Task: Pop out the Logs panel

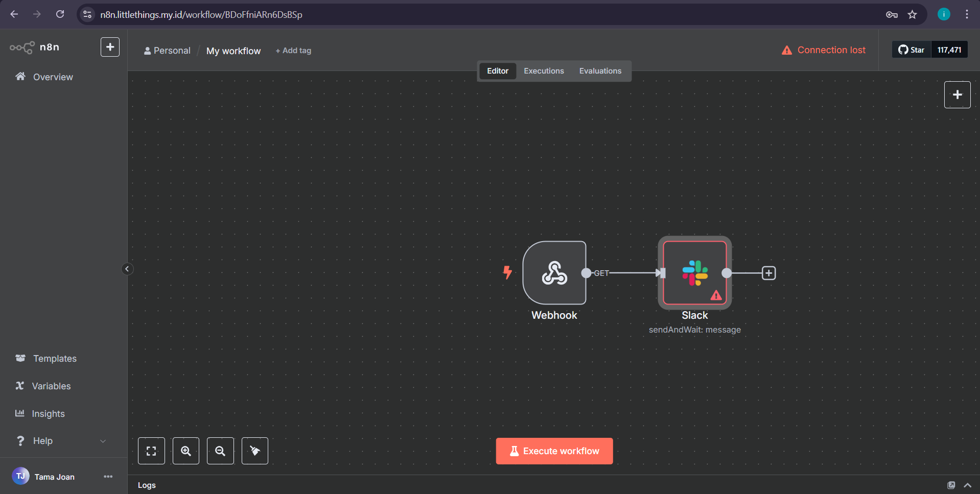Action: (951, 485)
